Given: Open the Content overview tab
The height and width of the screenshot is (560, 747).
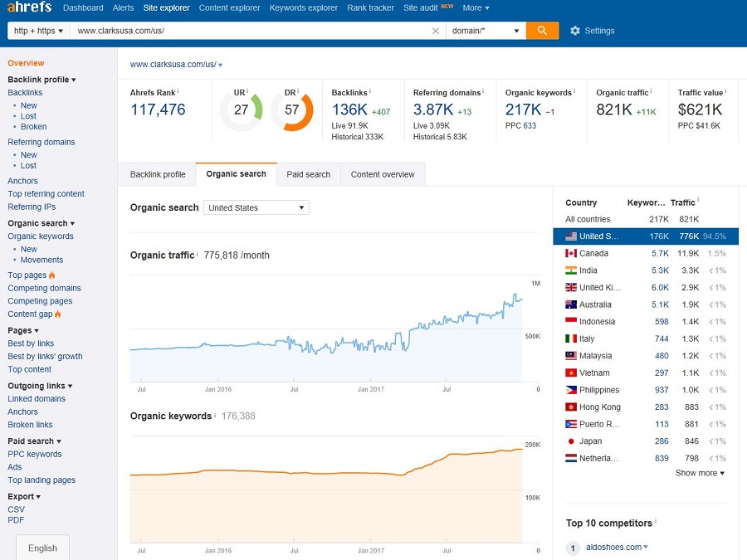Looking at the screenshot, I should pos(383,174).
